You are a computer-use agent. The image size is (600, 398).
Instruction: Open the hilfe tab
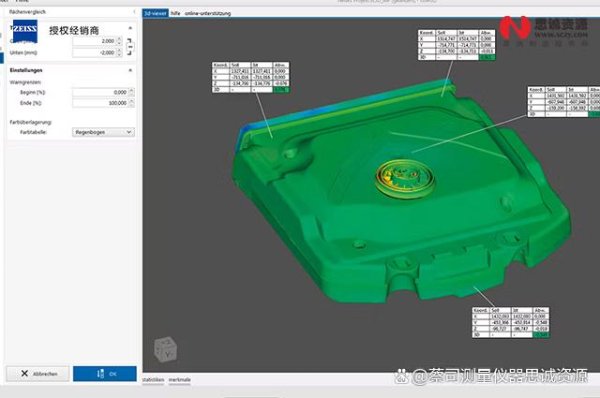coord(175,13)
